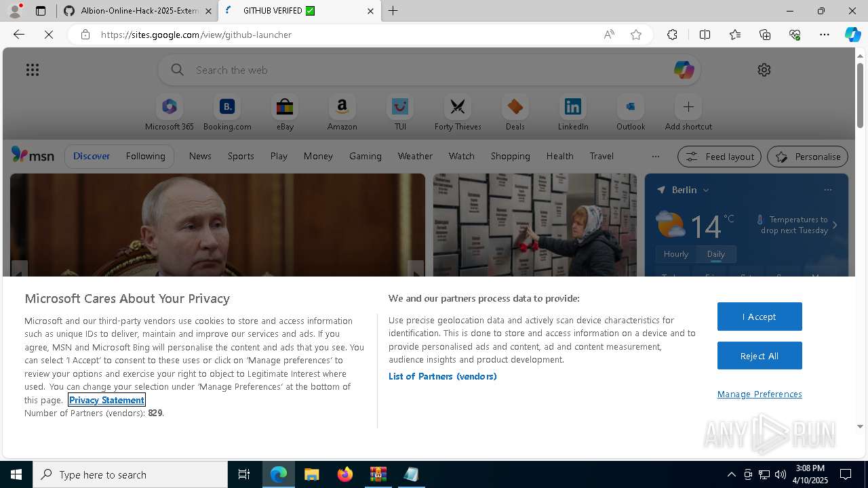
Task: Open File Explorer from taskbar
Action: pos(312,474)
